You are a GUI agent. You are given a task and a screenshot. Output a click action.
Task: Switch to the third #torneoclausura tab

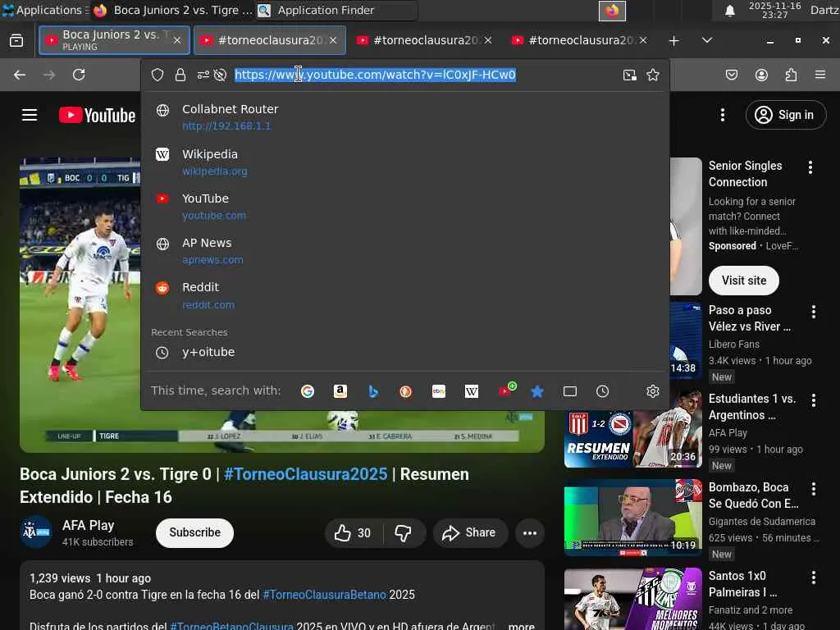424,40
